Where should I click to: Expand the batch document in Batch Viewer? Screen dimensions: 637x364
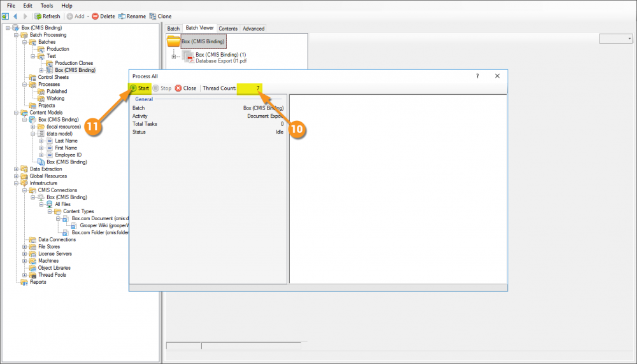[174, 57]
